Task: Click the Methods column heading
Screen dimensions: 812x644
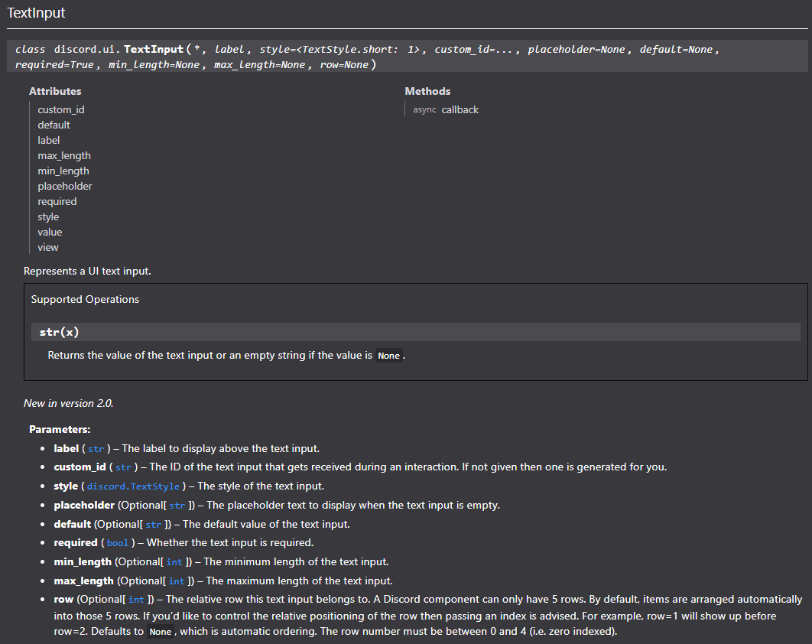Action: pyautogui.click(x=427, y=91)
